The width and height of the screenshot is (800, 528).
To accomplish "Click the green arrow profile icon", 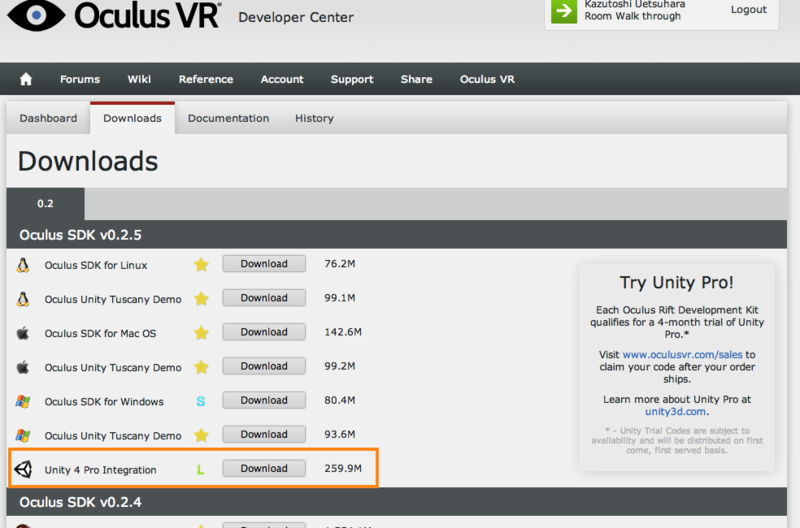I will point(564,11).
